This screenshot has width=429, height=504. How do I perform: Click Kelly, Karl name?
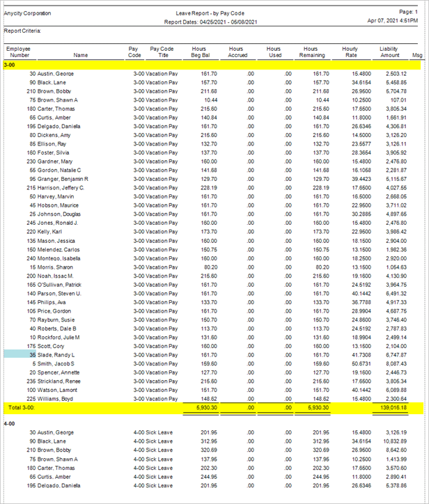click(49, 231)
